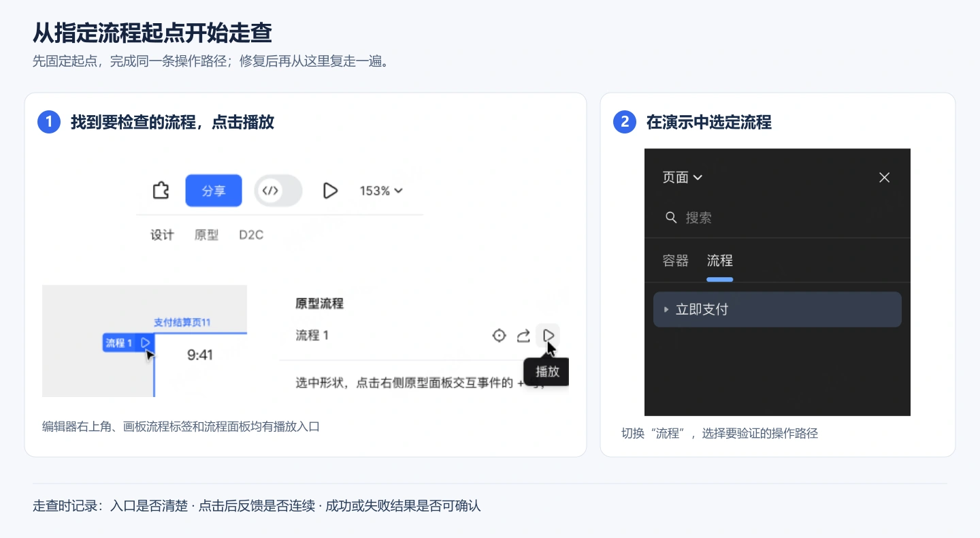Click the blue 分享 button
Screen dimensions: 980x538
[214, 191]
